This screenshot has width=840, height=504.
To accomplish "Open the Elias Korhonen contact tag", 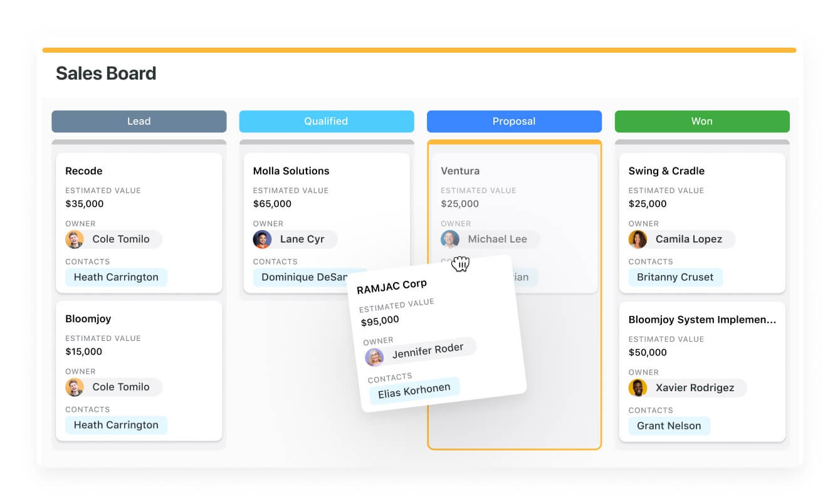I will (x=414, y=390).
